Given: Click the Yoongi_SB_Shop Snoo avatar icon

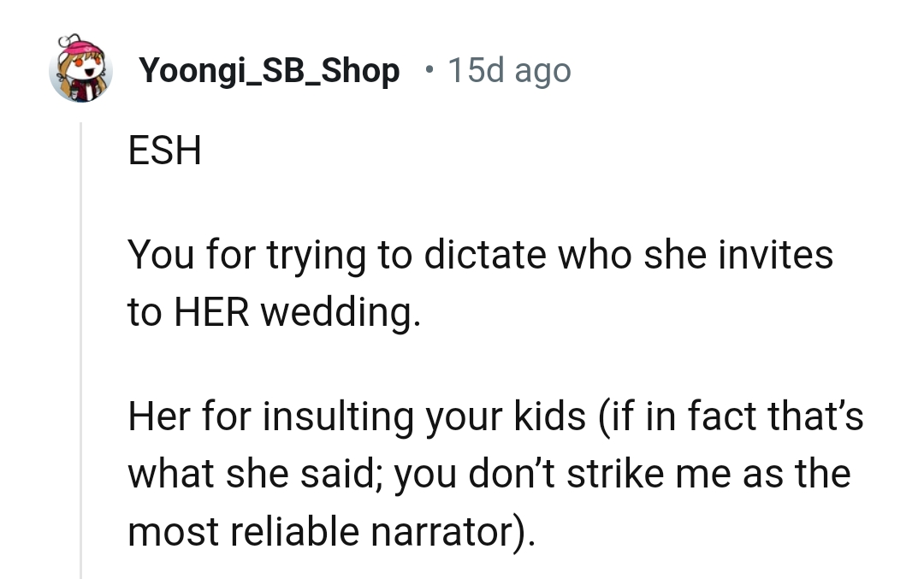Looking at the screenshot, I should 81,70.
